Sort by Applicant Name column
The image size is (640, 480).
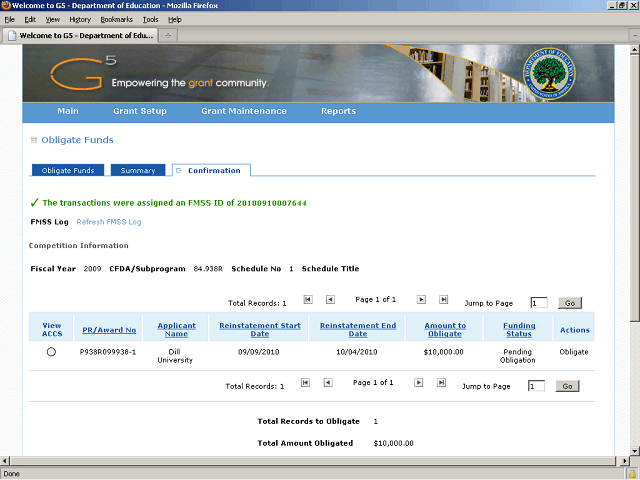click(x=176, y=330)
